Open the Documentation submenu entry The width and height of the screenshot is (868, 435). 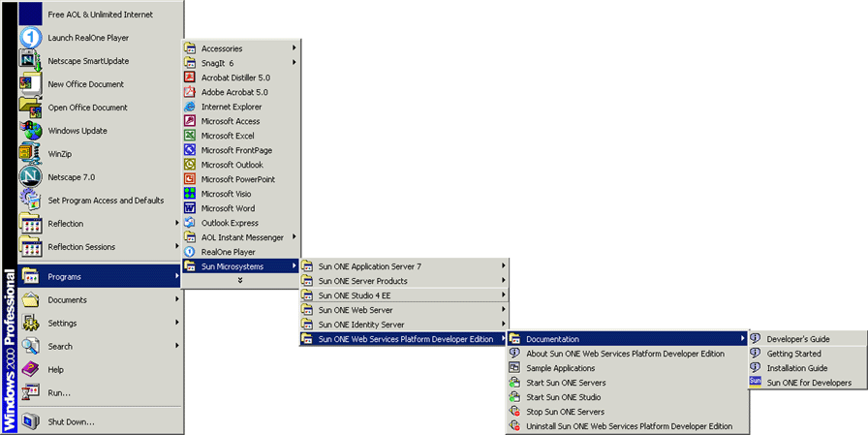(x=628, y=339)
